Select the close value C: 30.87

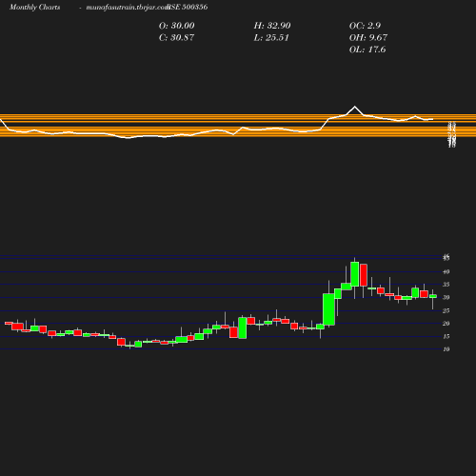[x=176, y=38]
